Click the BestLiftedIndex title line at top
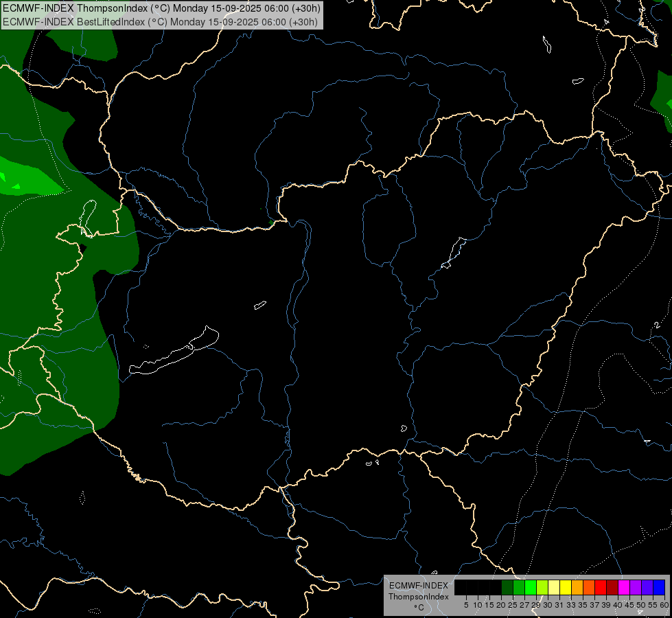 point(161,22)
